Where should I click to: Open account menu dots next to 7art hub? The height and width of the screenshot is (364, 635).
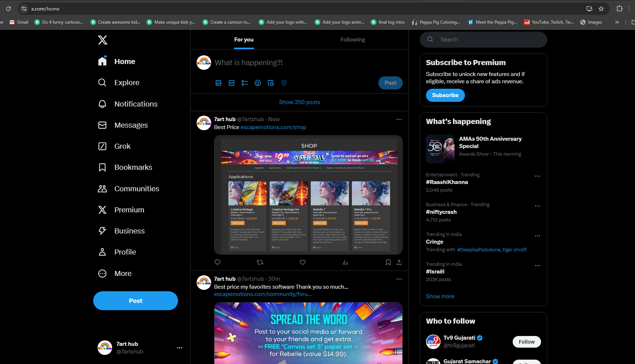(180, 348)
